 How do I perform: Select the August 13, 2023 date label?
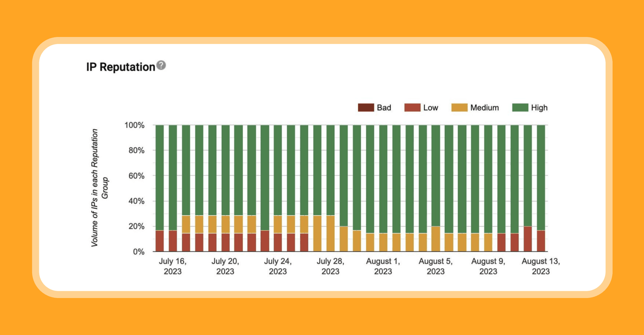pyautogui.click(x=541, y=266)
